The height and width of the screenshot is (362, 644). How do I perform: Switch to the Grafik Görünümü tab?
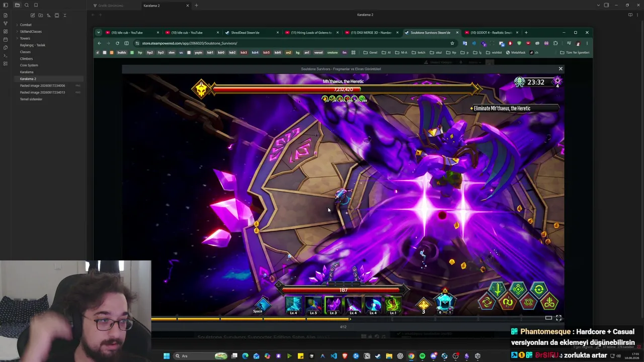pyautogui.click(x=111, y=6)
